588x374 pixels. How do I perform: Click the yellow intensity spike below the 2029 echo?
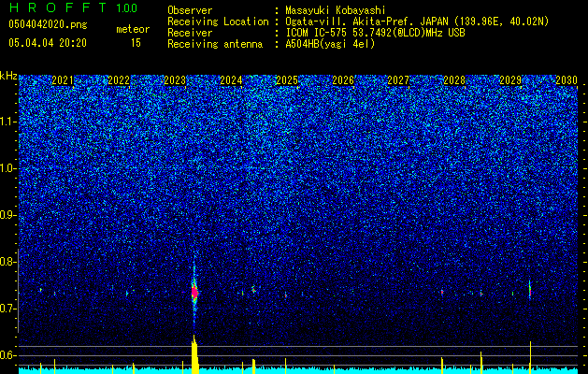click(530, 357)
